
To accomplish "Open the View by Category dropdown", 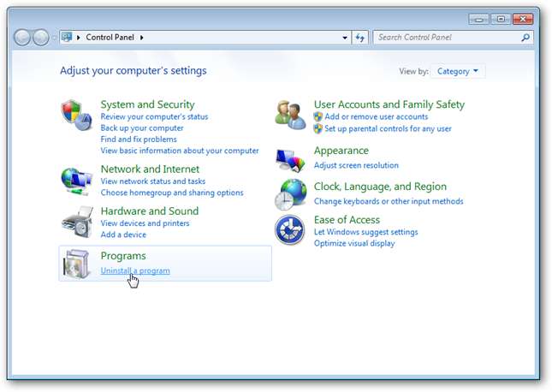I will 457,71.
